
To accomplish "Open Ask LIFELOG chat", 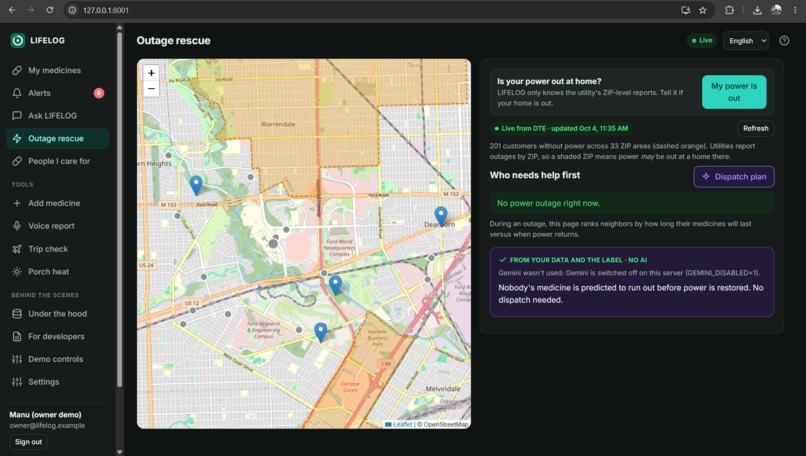I will (58, 116).
